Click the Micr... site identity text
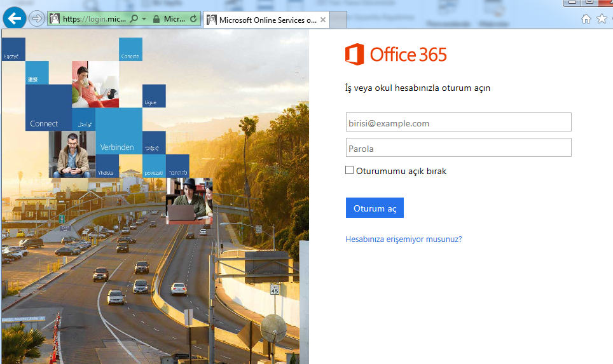The image size is (613, 364). click(174, 19)
